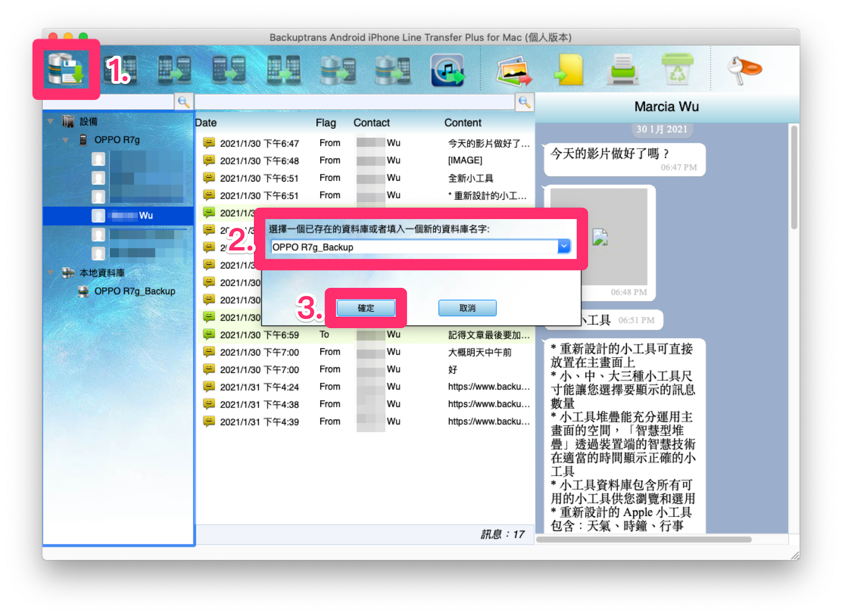
Task: Collapse the OPPO R7g device node
Action: point(66,140)
